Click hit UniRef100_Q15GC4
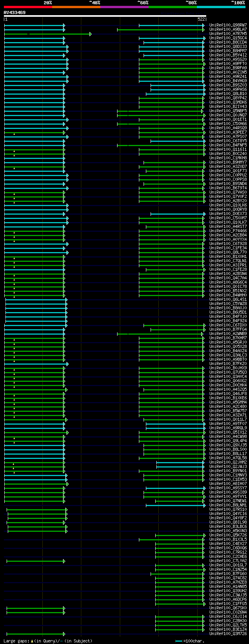The width and height of the screenshot is (249, 644). click(228, 38)
